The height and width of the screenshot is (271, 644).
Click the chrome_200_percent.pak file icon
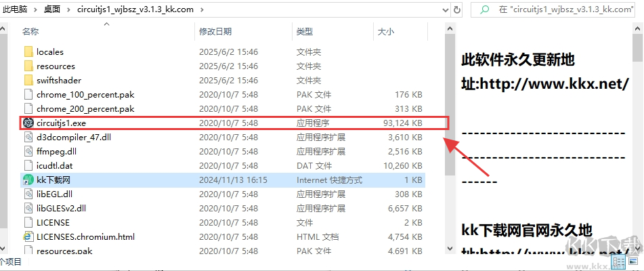28,109
